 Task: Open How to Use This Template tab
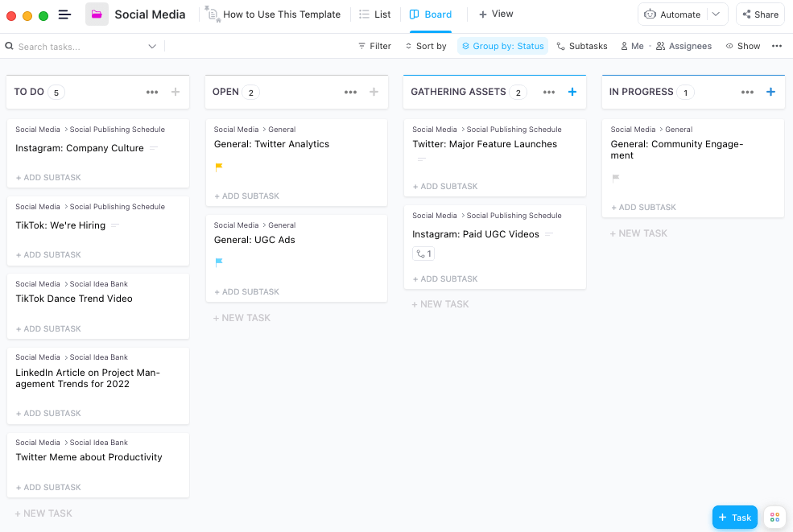pos(274,14)
